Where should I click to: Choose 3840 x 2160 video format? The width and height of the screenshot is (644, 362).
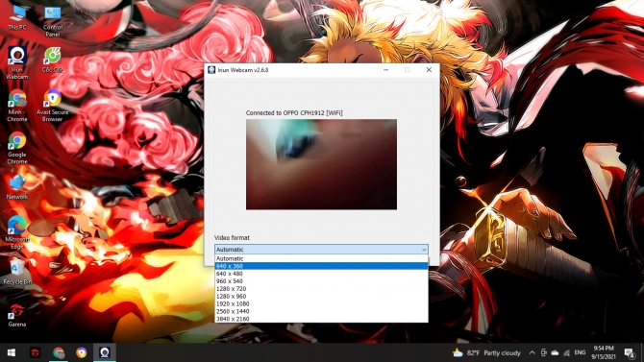[321, 319]
